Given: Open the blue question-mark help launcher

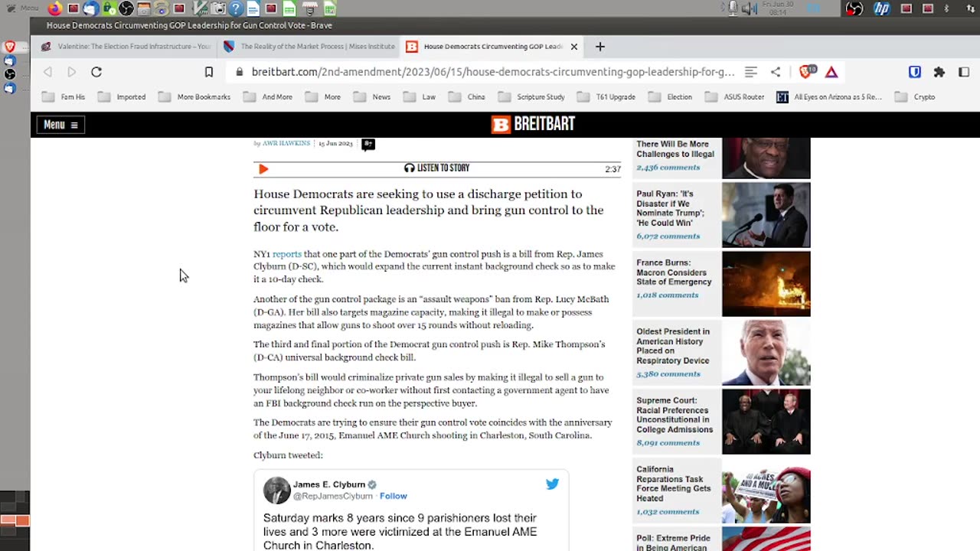Looking at the screenshot, I should pos(236,8).
